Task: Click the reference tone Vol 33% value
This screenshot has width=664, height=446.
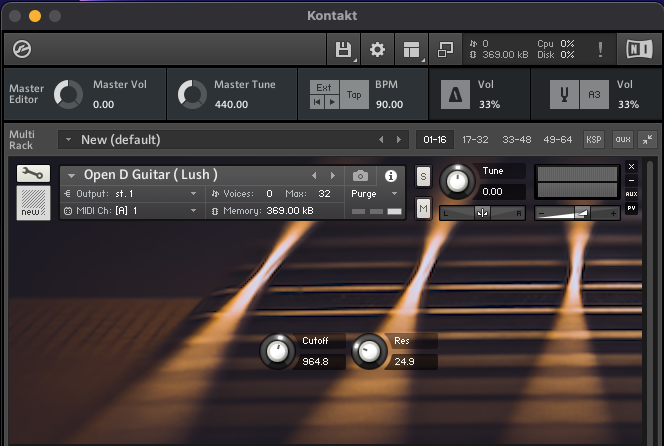Action: 628,104
